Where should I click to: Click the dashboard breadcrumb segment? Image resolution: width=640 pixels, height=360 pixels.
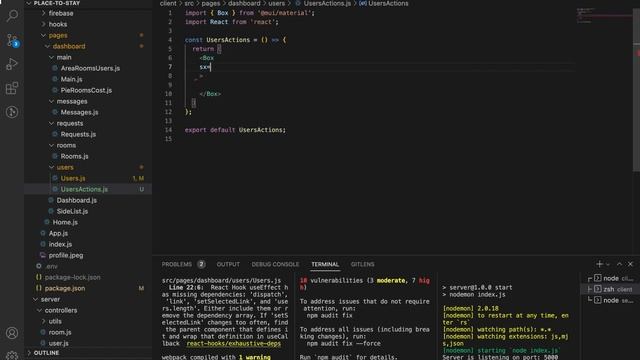pos(244,3)
